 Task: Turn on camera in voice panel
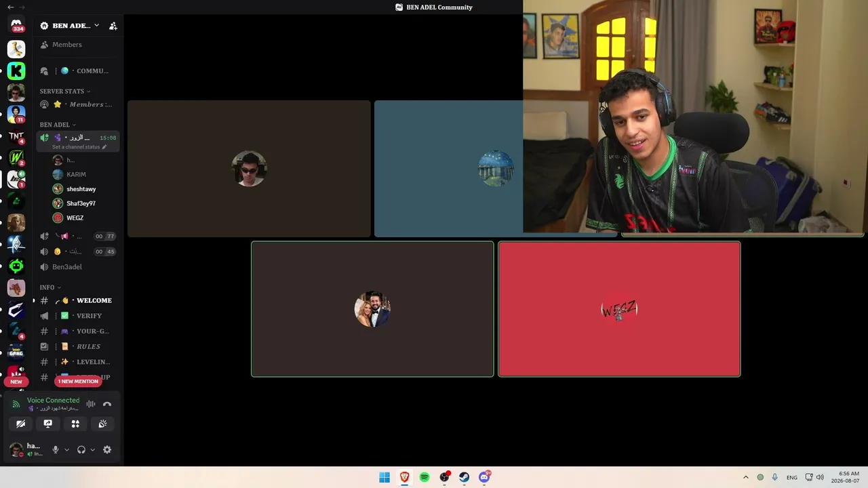21,424
